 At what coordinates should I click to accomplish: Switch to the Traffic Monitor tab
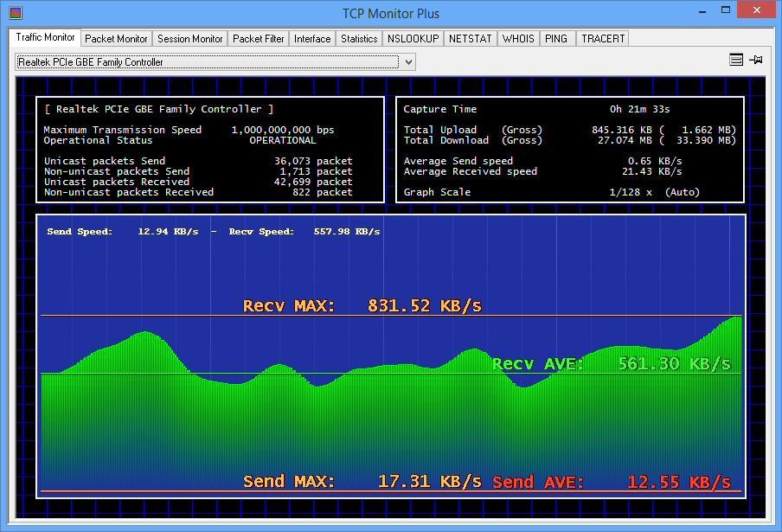coord(45,37)
